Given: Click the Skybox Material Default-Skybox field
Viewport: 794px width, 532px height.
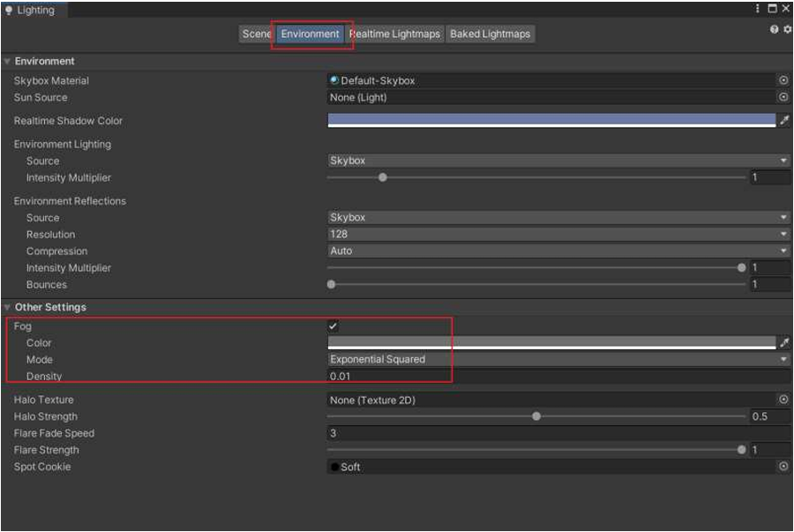Looking at the screenshot, I should 552,80.
